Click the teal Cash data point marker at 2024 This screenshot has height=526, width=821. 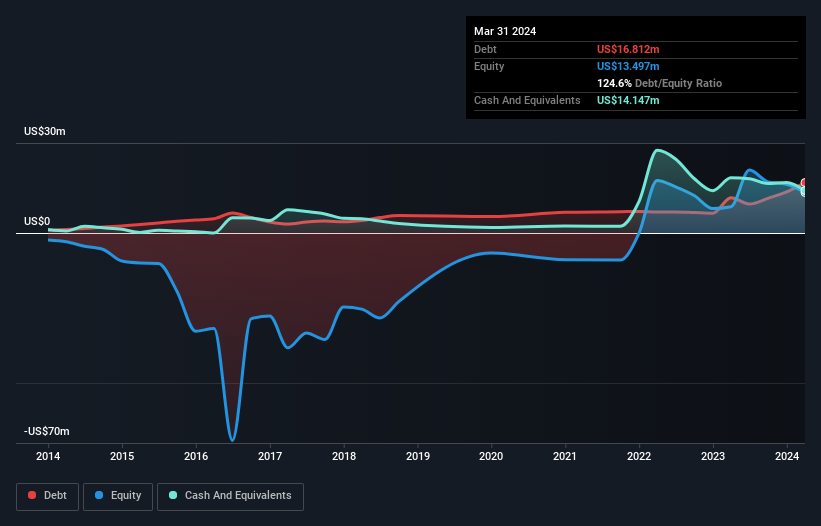point(804,191)
